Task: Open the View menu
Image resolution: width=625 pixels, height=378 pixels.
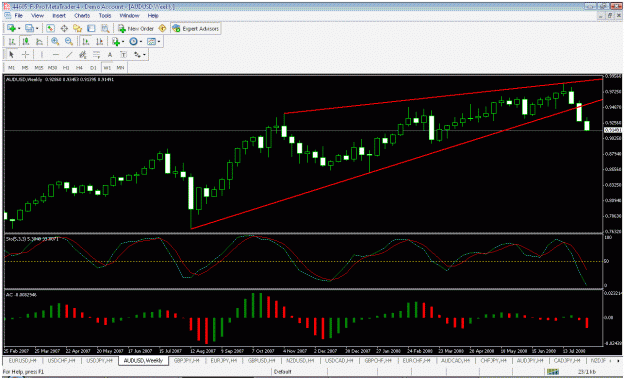Action: [37, 16]
